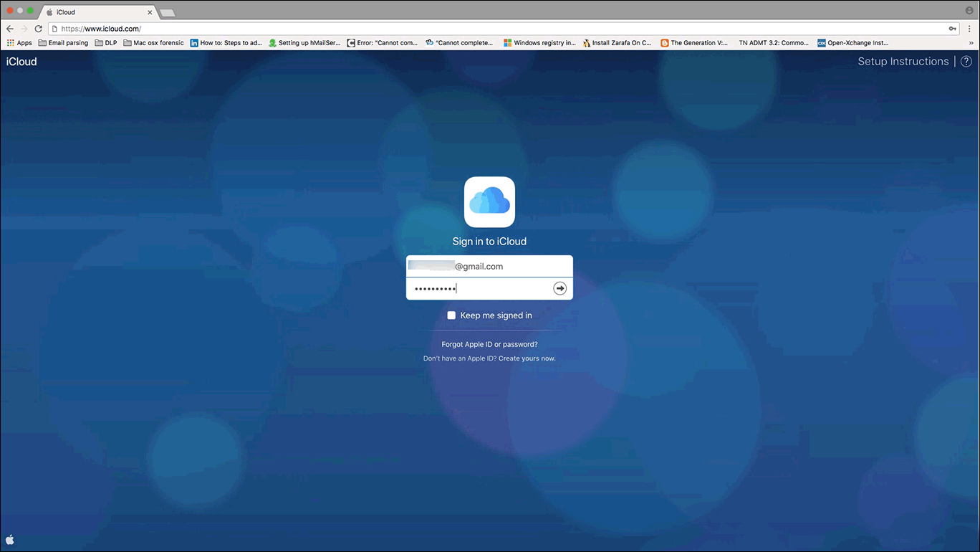Close the iCloud tab
Image resolution: width=980 pixels, height=552 pixels.
(150, 12)
